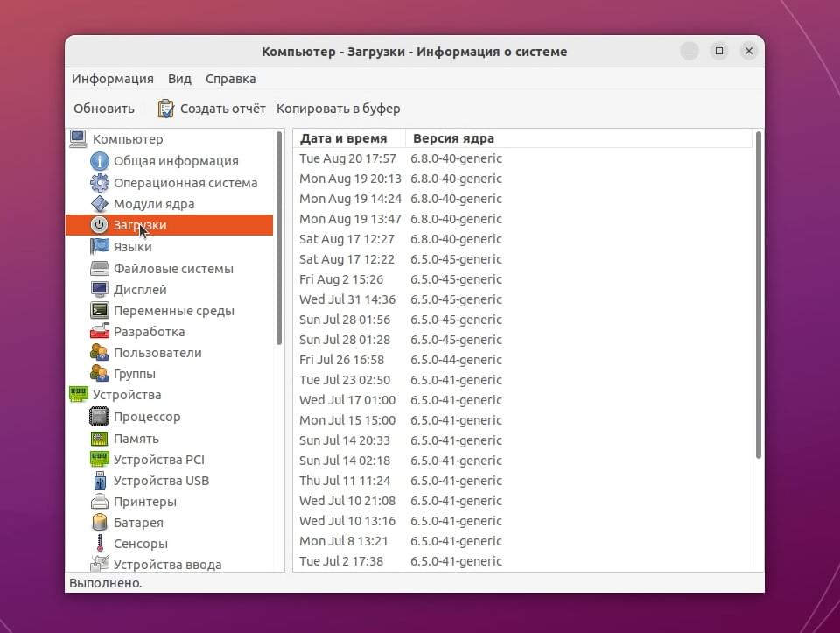Select the Tue Jul 2 17:38 row
The image size is (840, 633).
point(522,561)
